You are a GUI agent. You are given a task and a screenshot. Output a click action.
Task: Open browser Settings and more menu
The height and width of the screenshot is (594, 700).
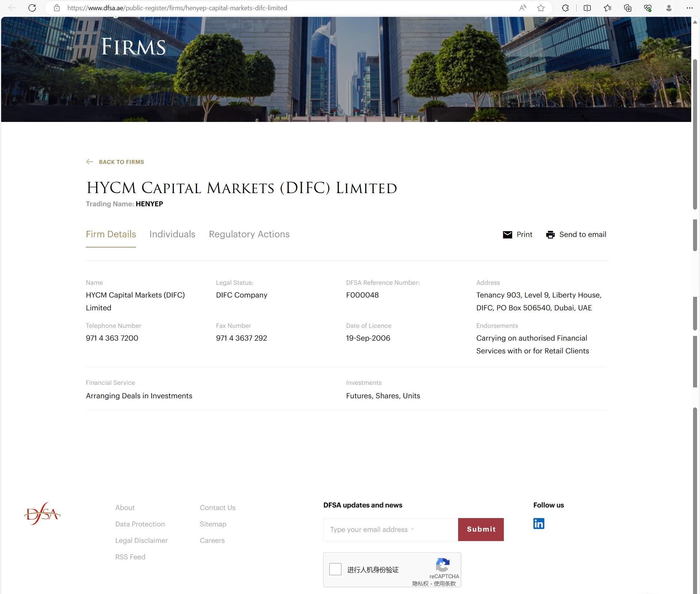tap(689, 8)
